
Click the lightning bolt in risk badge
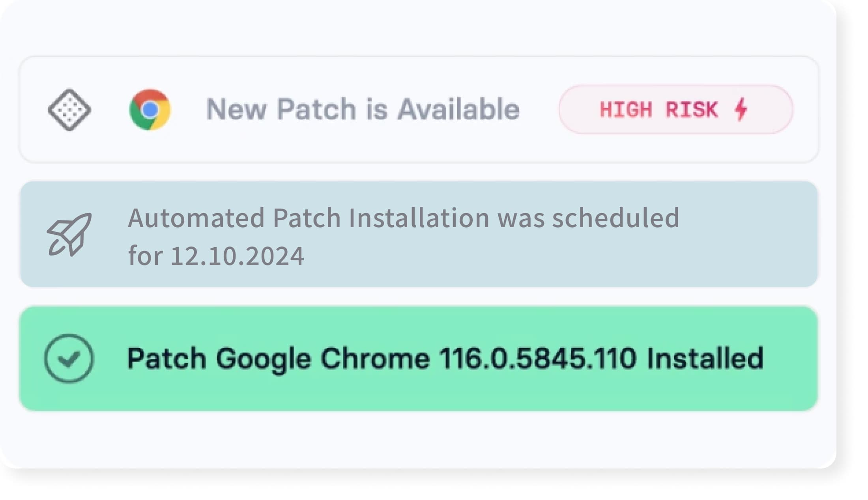click(741, 109)
